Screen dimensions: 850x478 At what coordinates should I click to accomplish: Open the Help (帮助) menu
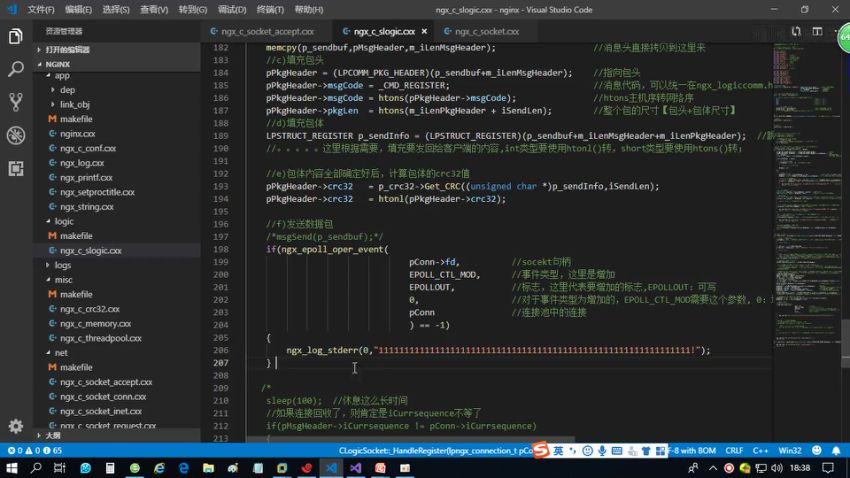[x=308, y=10]
